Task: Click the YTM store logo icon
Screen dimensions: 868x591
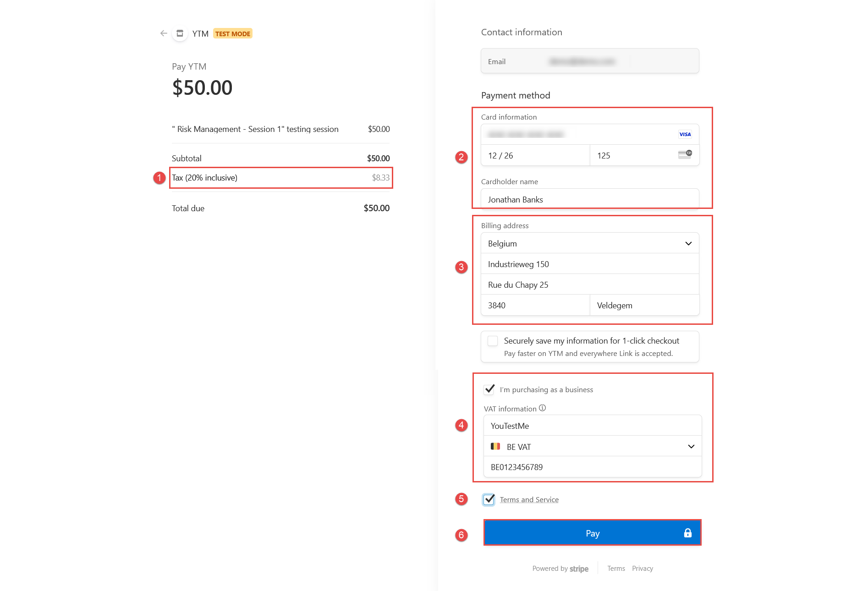Action: coord(180,33)
